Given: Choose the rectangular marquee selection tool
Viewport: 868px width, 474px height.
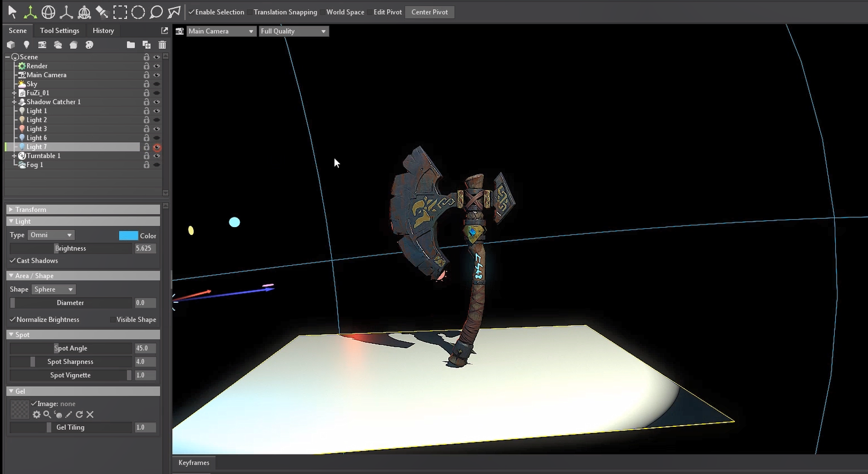Looking at the screenshot, I should point(120,12).
